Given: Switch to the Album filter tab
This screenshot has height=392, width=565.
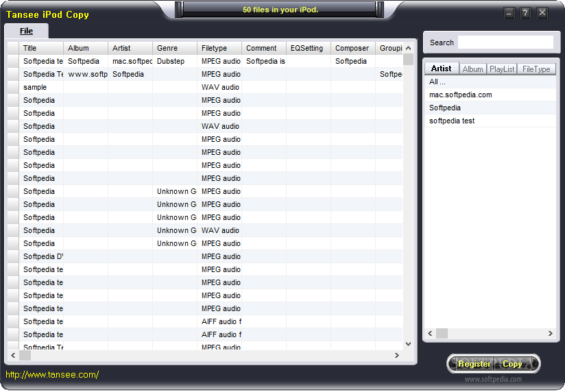Looking at the screenshot, I should 472,69.
